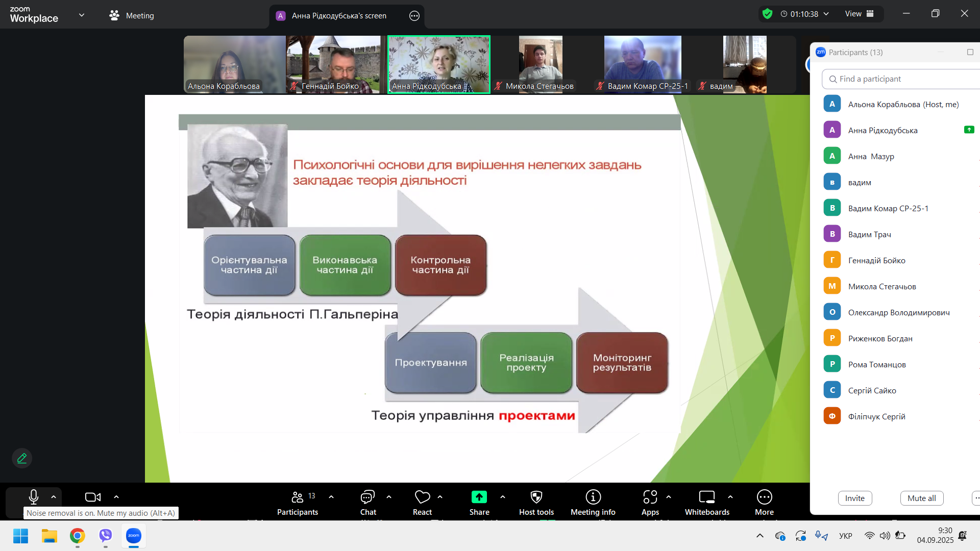Click the Invite button
Image resolution: width=980 pixels, height=551 pixels.
(854, 498)
